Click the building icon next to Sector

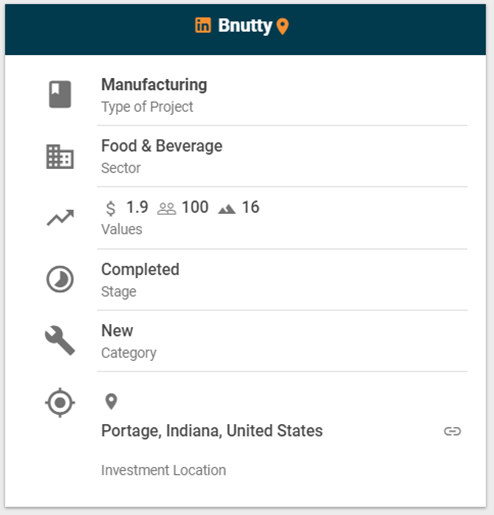coord(60,156)
